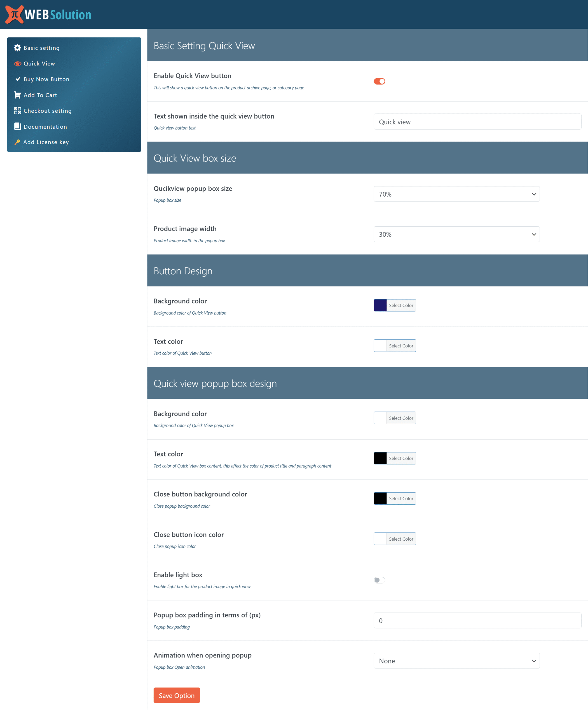Click the PI WEB Solution logo
The width and height of the screenshot is (588, 716).
[x=48, y=15]
